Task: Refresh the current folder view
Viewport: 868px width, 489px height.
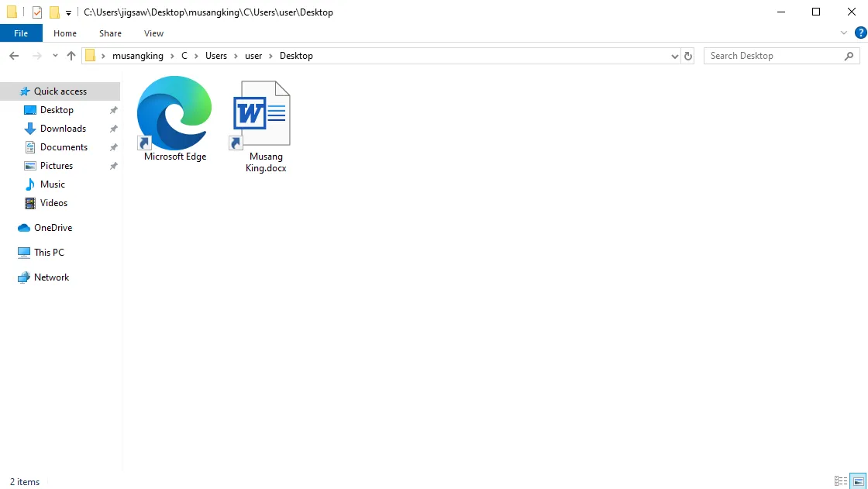Action: pos(688,56)
